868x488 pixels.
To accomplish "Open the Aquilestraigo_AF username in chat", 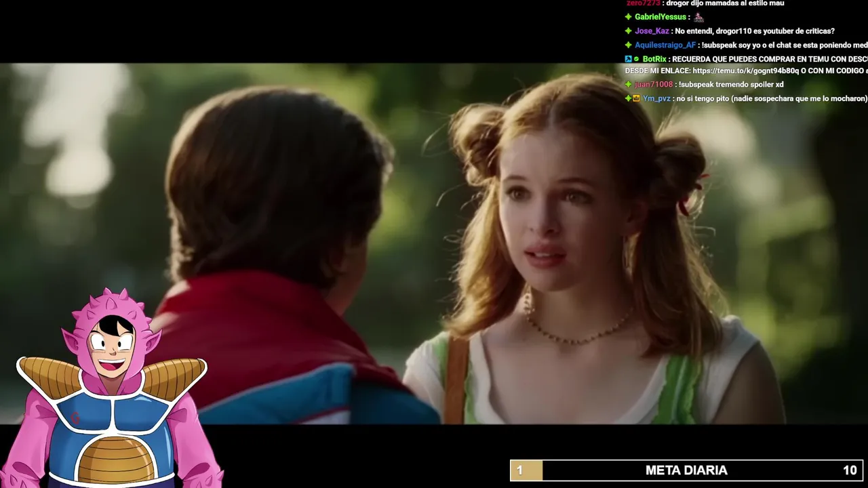I will 665,45.
